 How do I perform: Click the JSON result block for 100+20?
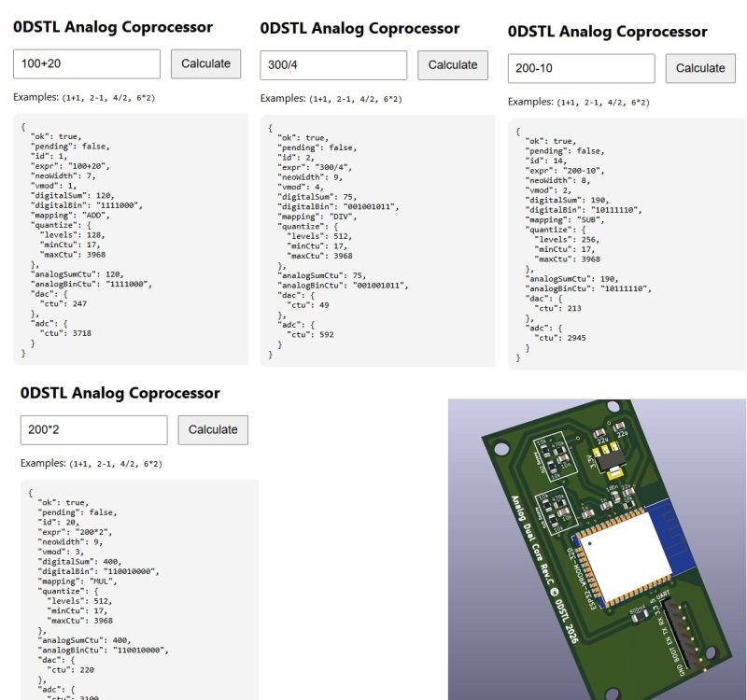click(x=131, y=240)
